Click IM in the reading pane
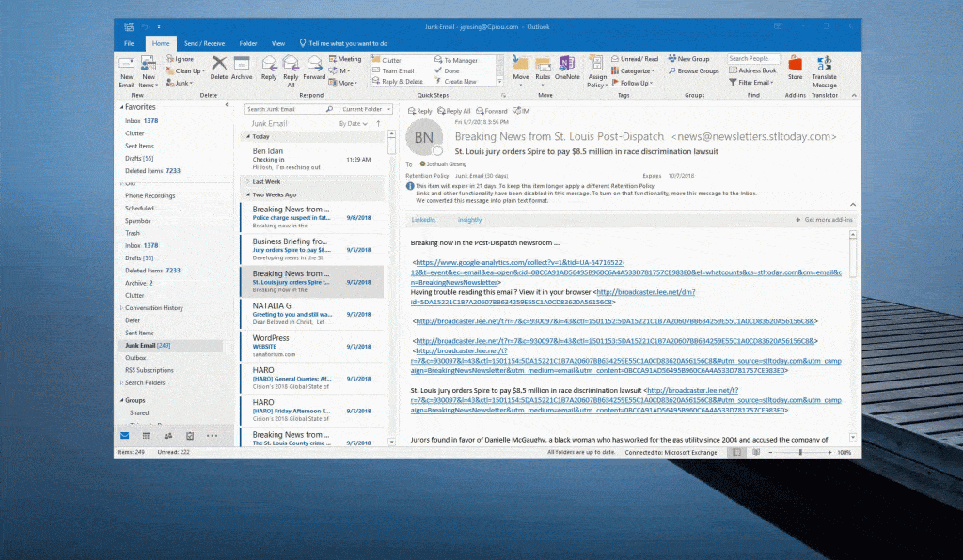 pos(521,111)
